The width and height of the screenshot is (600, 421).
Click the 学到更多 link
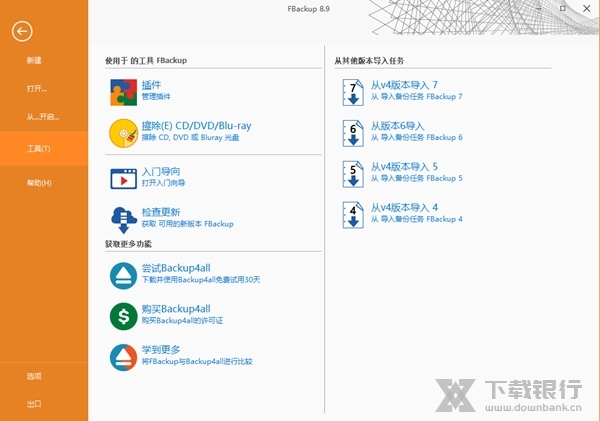pos(161,349)
